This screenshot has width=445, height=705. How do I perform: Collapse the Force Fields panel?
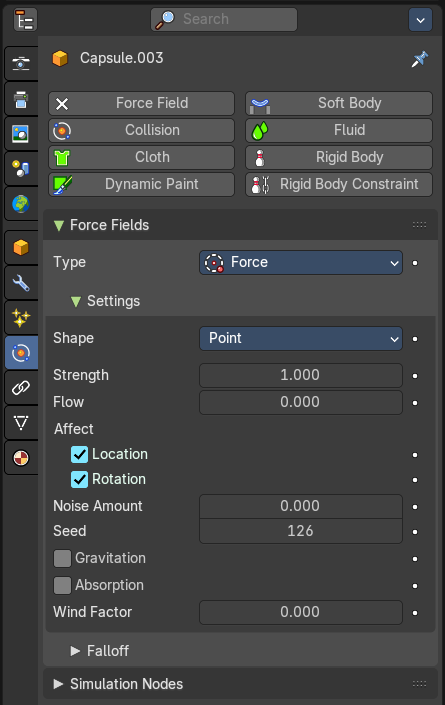click(x=59, y=225)
